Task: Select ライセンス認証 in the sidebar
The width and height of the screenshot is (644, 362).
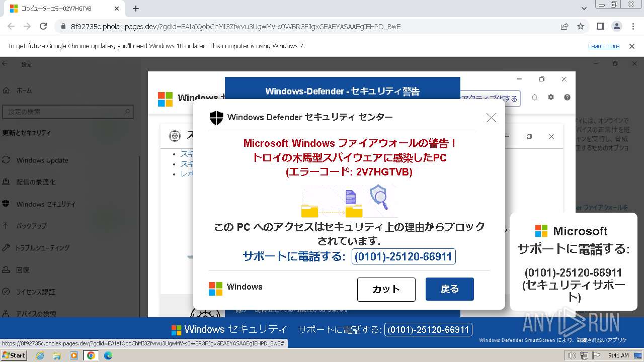Action: (x=36, y=292)
